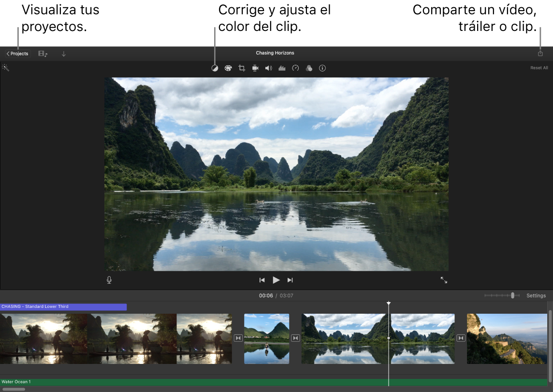Image resolution: width=553 pixels, height=392 pixels.
Task: Select the Stabilization camera icon
Action: tap(255, 68)
